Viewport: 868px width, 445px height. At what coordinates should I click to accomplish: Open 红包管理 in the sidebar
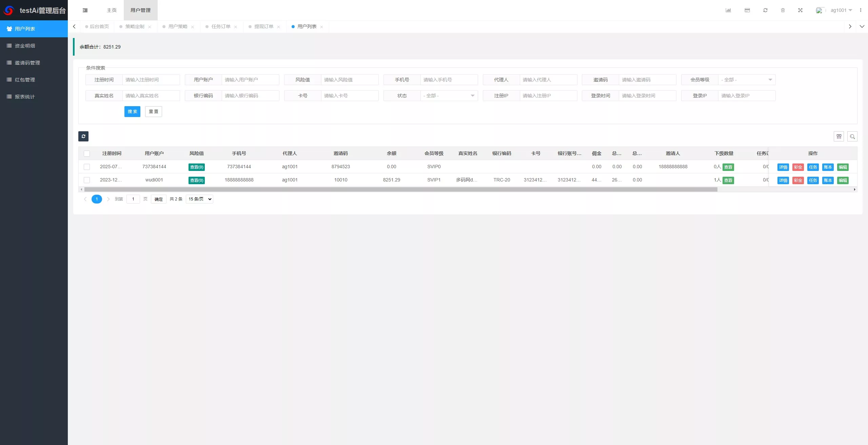(x=34, y=80)
